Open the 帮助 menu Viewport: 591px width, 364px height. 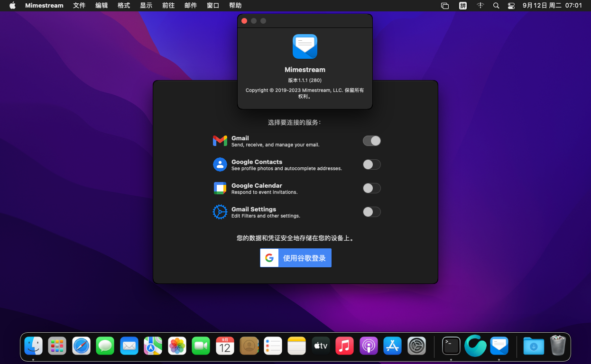pyautogui.click(x=235, y=5)
